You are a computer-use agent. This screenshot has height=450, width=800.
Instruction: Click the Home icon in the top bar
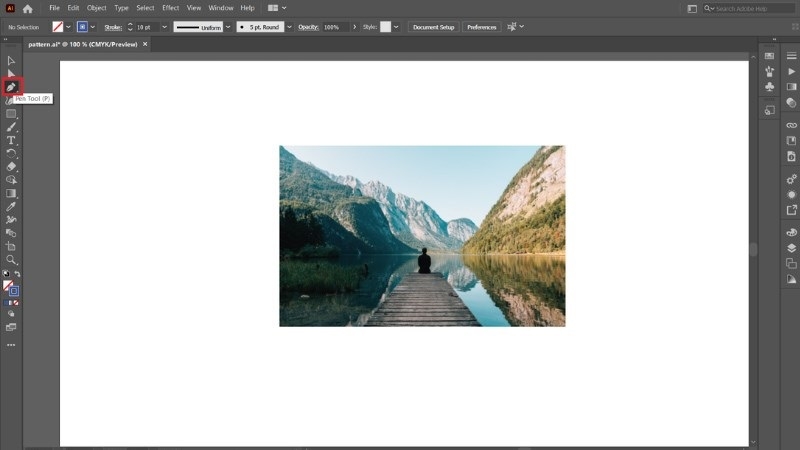[28, 8]
